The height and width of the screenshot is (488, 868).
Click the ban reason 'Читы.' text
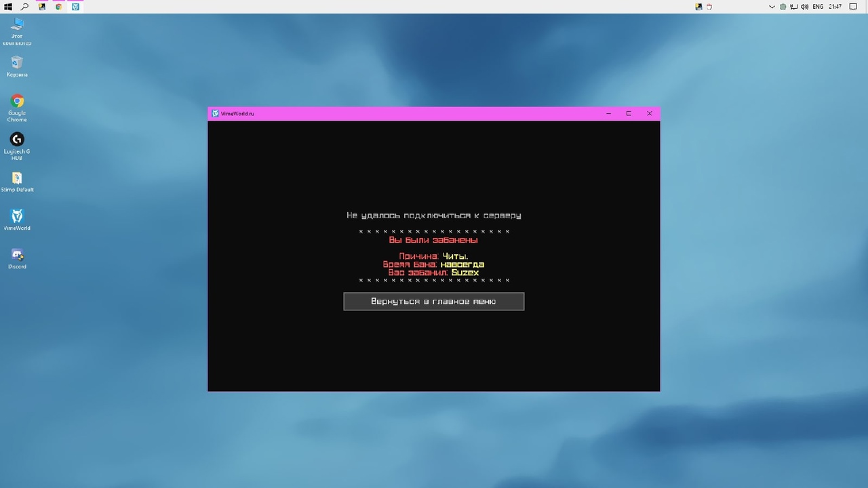point(455,256)
